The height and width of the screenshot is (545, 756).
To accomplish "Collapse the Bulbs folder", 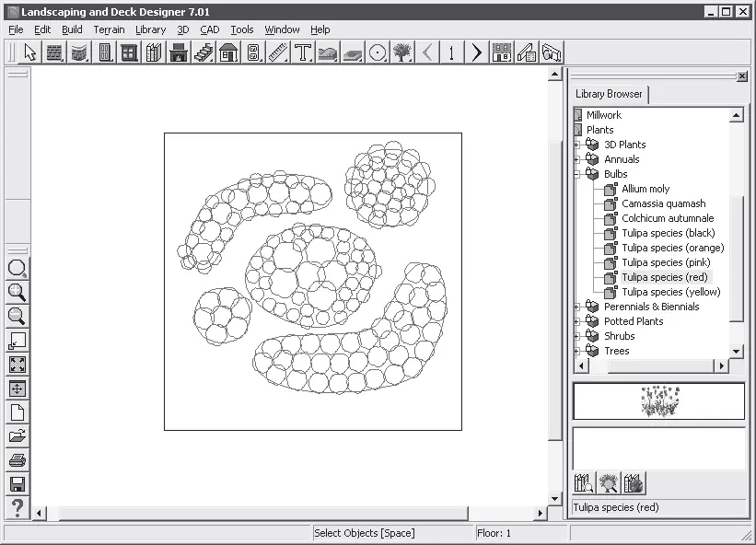I will [x=577, y=174].
